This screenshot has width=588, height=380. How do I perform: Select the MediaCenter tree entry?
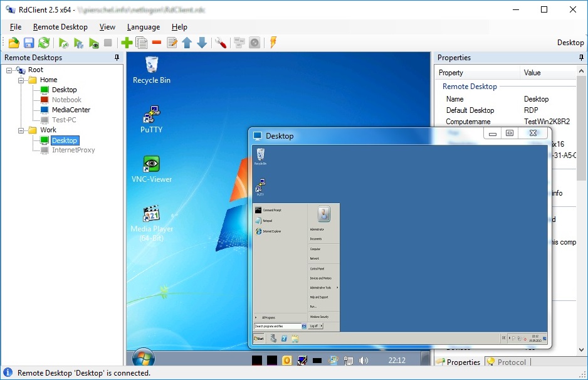[x=71, y=110]
